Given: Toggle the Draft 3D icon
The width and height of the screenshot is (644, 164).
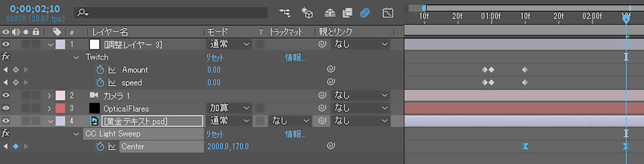Looking at the screenshot, I should coord(307,13).
